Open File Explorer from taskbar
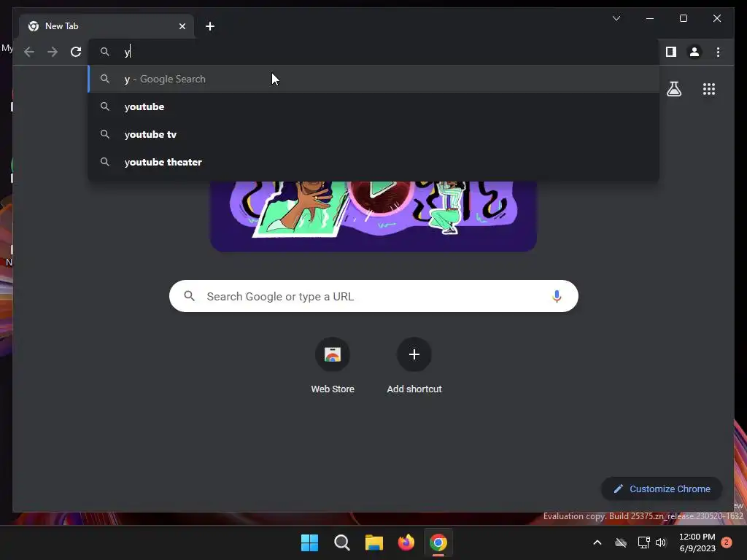The image size is (747, 560). 374,542
